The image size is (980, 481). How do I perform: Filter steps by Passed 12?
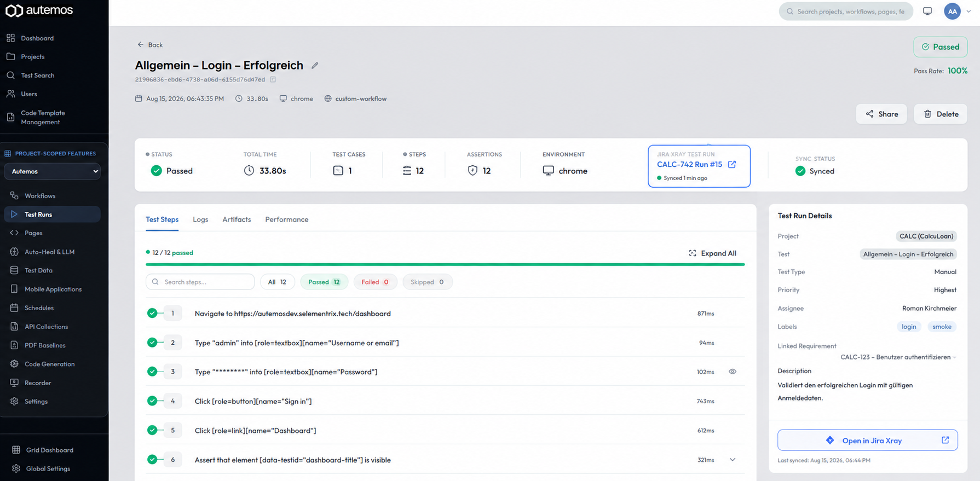(324, 282)
